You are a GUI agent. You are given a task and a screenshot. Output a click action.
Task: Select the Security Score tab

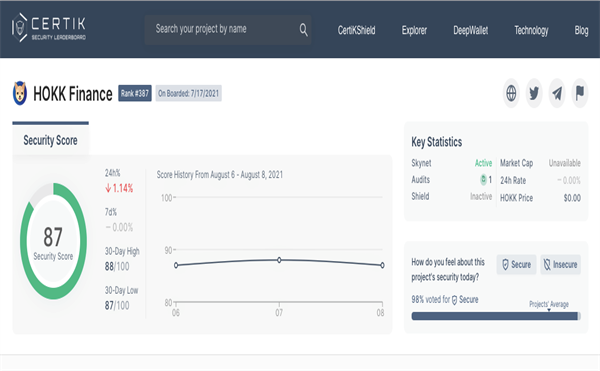(x=51, y=140)
